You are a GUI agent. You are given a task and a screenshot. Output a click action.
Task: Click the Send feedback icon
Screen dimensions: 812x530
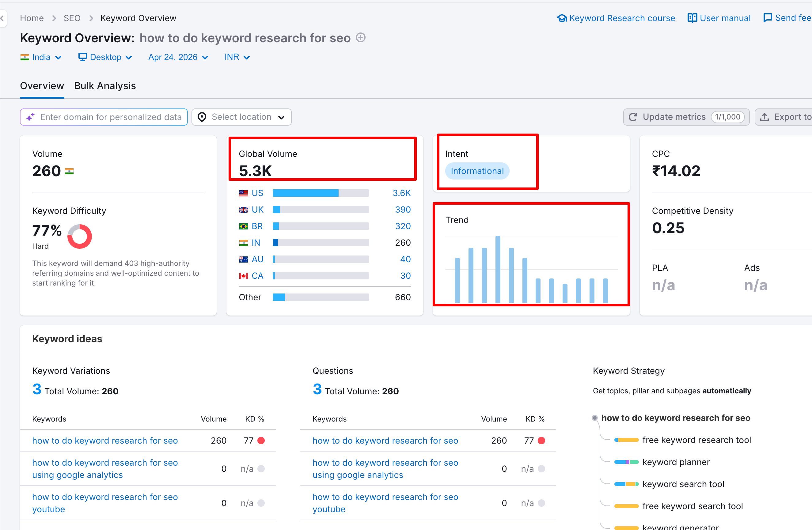click(767, 17)
